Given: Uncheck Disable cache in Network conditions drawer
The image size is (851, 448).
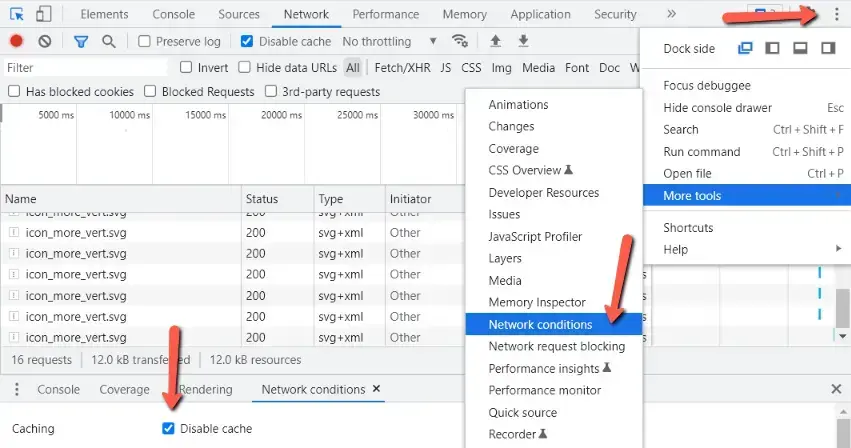Looking at the screenshot, I should (x=168, y=429).
